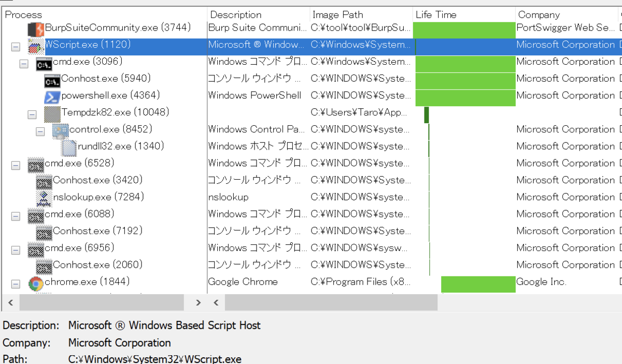Click the chrome.exe (1844) Chrome icon
The height and width of the screenshot is (364, 622).
(35, 284)
